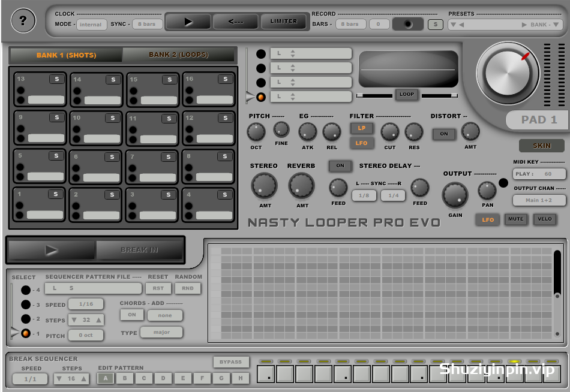This screenshot has height=392, width=570.
Task: Click the RST reset button
Action: click(158, 288)
